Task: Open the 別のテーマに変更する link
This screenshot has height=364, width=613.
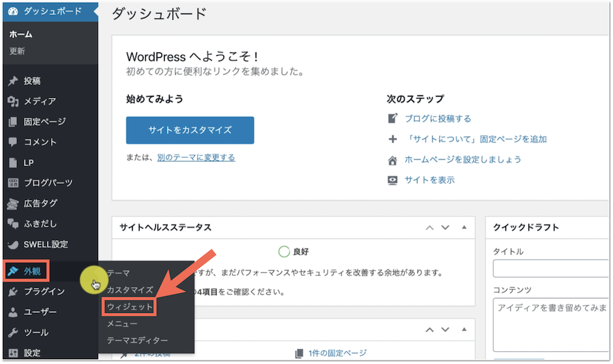Action: 196,157
